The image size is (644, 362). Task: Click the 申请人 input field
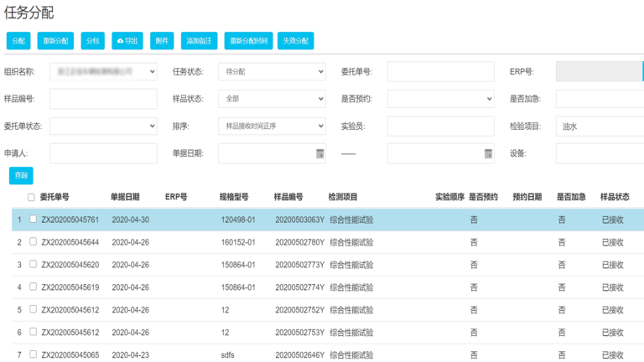click(103, 153)
